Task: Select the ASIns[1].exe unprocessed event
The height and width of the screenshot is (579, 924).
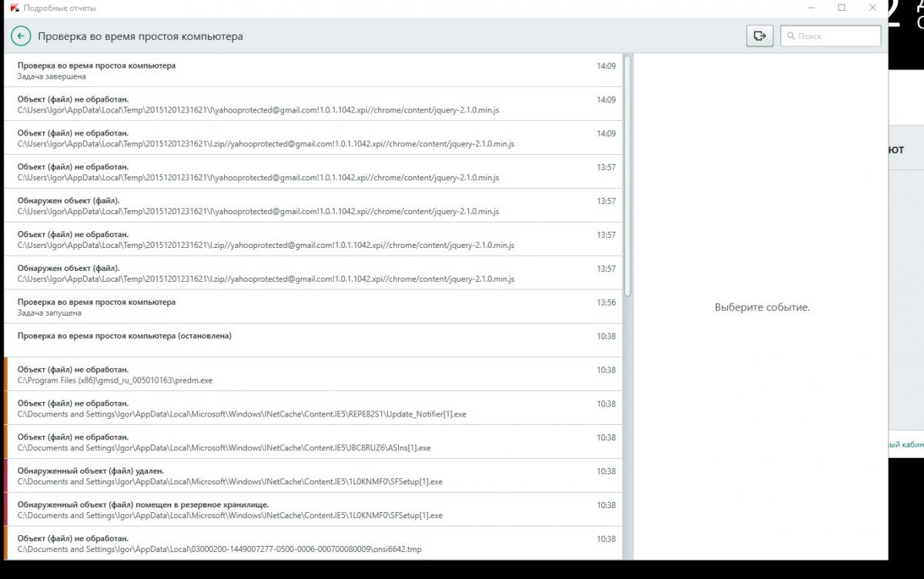Action: point(313,442)
